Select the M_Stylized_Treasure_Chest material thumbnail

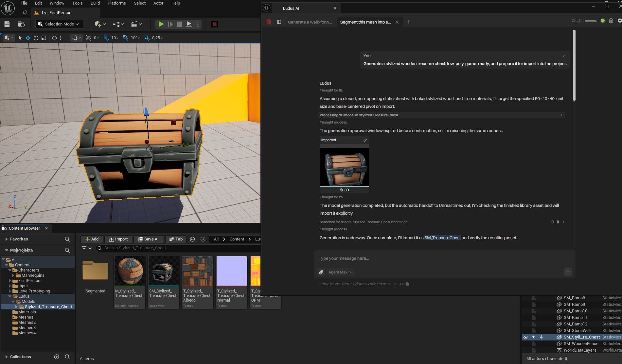[130, 271]
